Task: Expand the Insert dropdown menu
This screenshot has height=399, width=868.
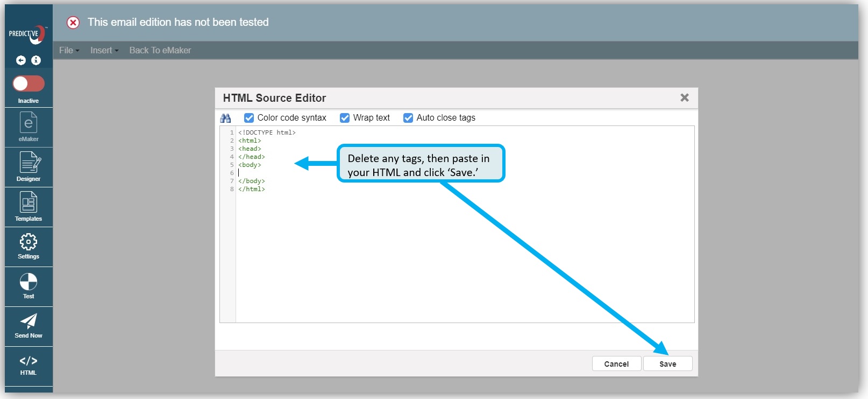Action: [x=104, y=50]
